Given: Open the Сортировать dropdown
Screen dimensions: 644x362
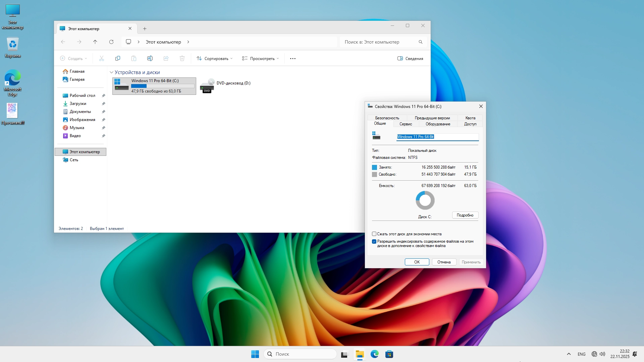Looking at the screenshot, I should pyautogui.click(x=215, y=58).
